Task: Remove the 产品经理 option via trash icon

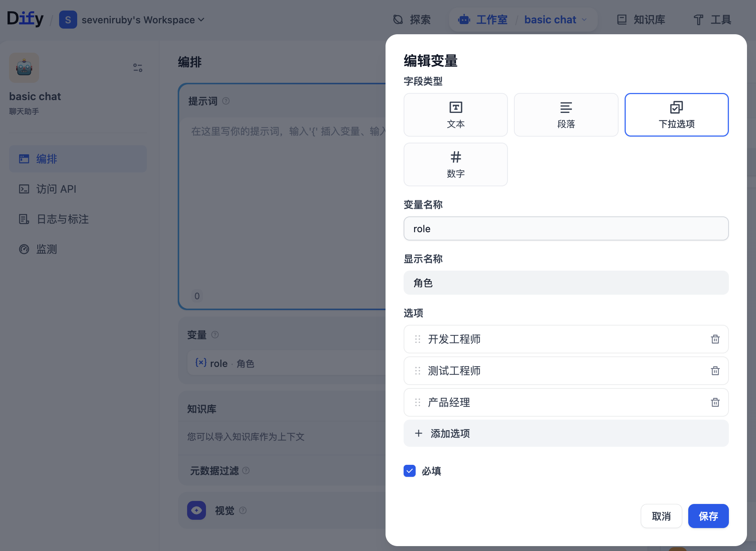Action: (x=715, y=402)
